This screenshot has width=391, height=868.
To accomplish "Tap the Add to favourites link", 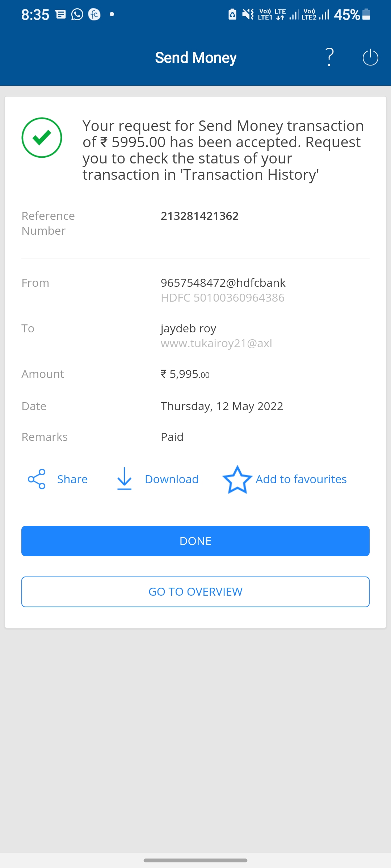I will pos(301,479).
